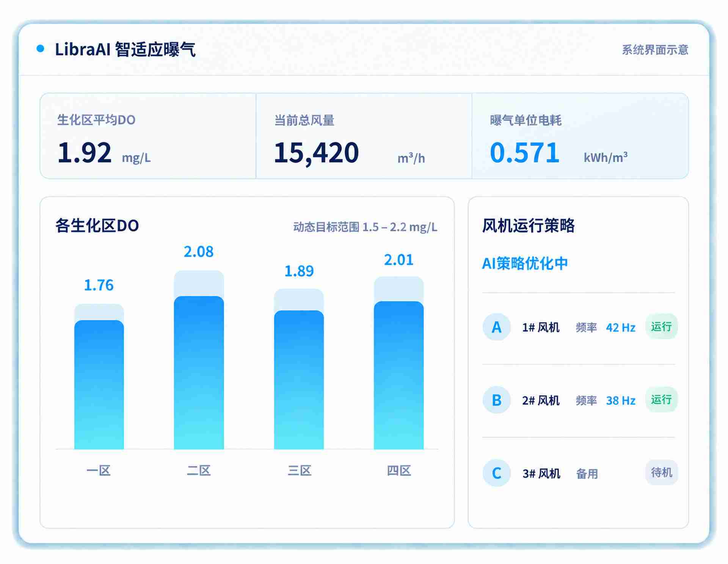Screen dimensions: 728x564
Task: Click the 二区 axis label
Action: pos(199,470)
